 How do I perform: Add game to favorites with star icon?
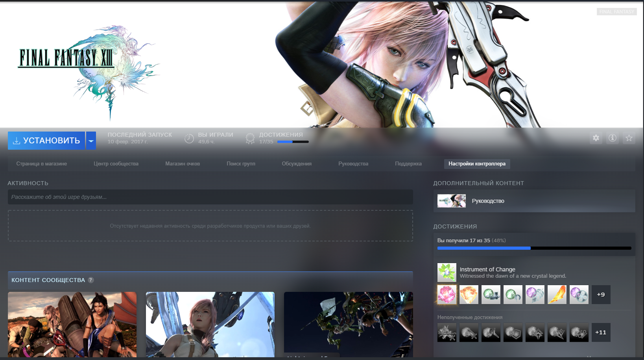pyautogui.click(x=629, y=138)
